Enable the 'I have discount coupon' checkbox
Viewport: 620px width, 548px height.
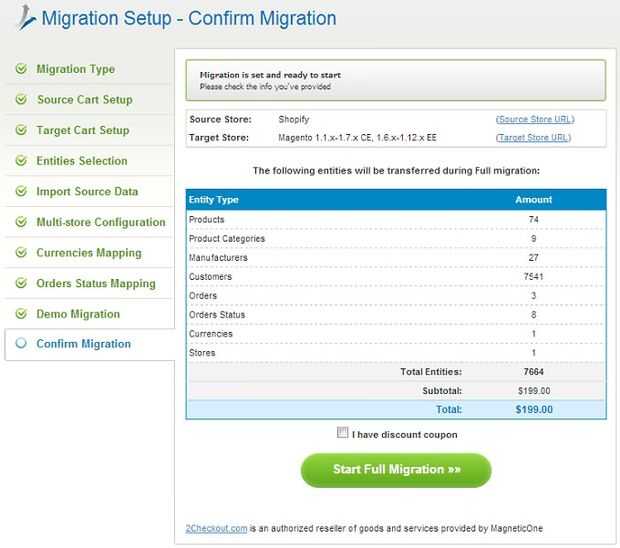343,433
